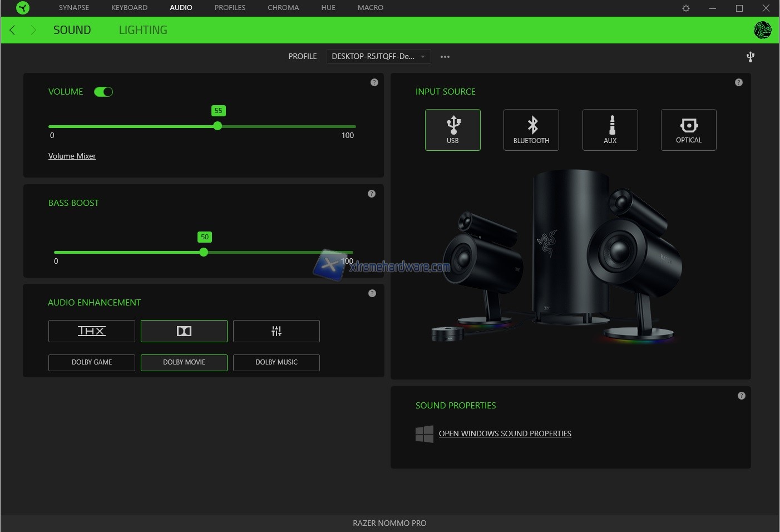The width and height of the screenshot is (780, 532).
Task: Select USB input source
Action: tap(453, 130)
